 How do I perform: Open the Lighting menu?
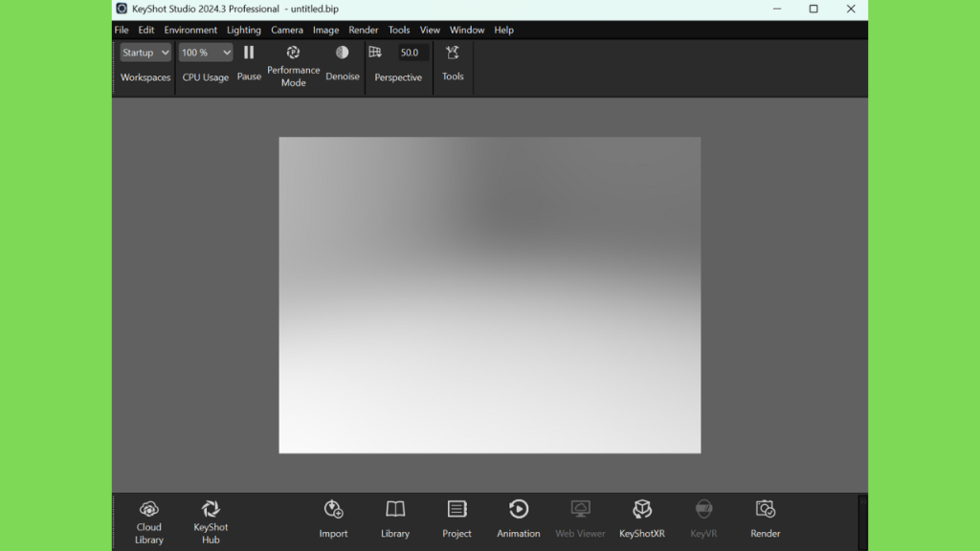[x=244, y=30]
